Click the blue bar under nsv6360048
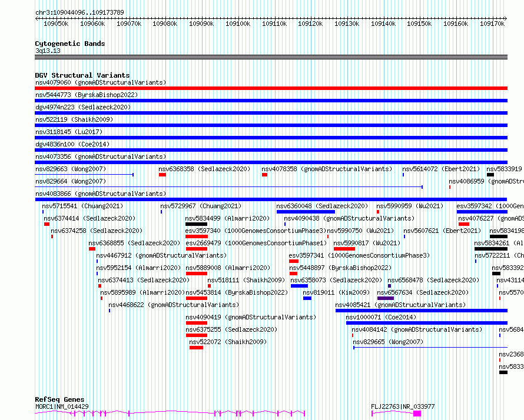This screenshot has width=524, height=420. 306,212
